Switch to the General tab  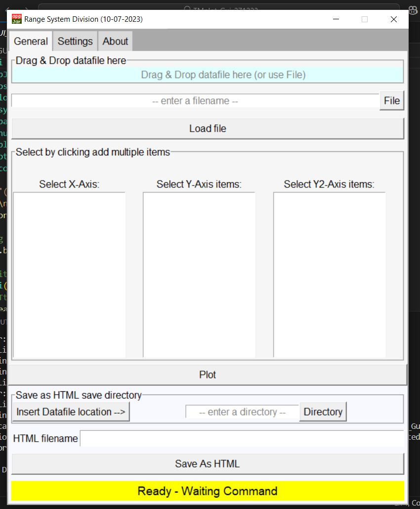(31, 42)
